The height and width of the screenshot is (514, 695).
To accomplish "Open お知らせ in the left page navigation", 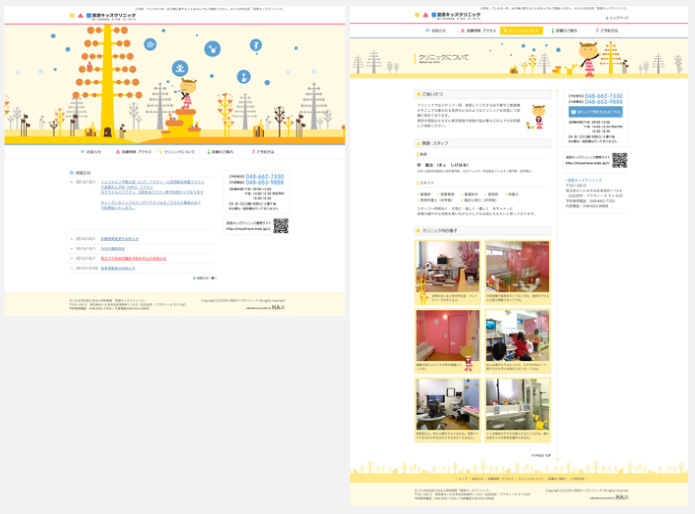I will click(91, 152).
